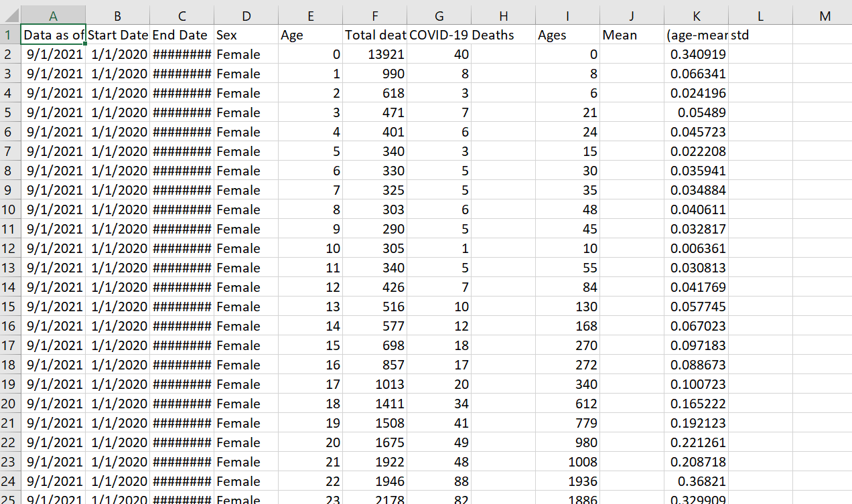
Task: Select column B labeled Start Date
Action: point(117,15)
